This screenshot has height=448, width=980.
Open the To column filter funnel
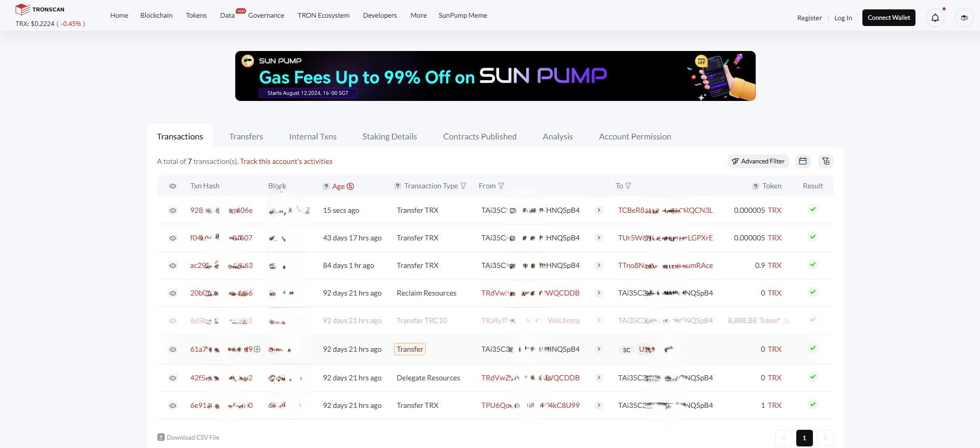[x=628, y=186]
